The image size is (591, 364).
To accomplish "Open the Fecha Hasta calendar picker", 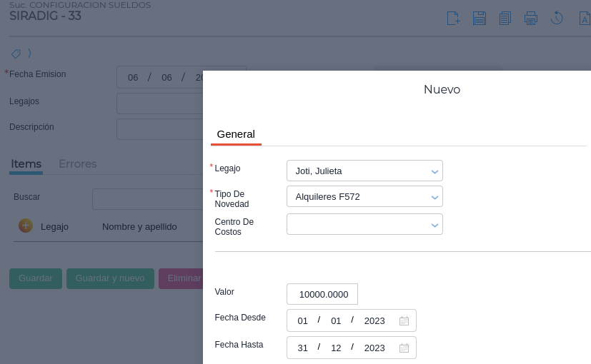I will point(404,348).
